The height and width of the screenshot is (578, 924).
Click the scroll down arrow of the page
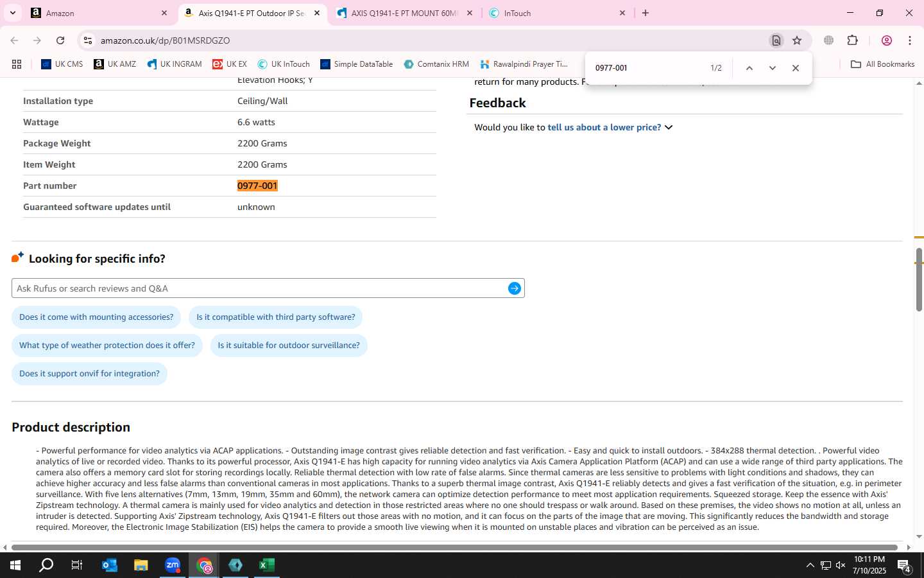(919, 537)
